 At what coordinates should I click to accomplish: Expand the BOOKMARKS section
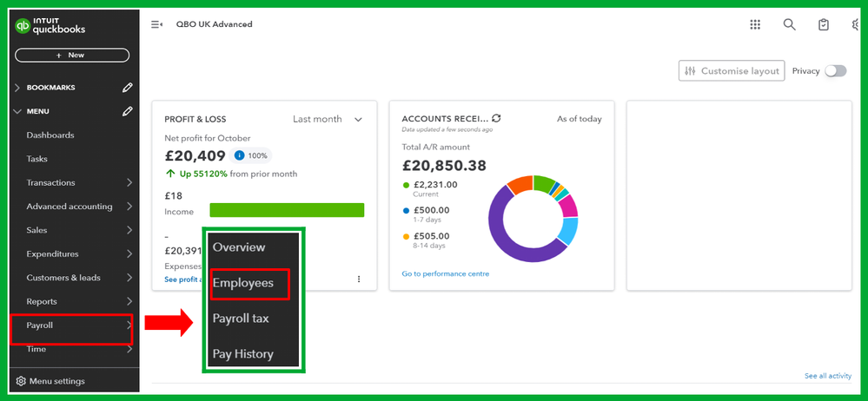tap(17, 88)
